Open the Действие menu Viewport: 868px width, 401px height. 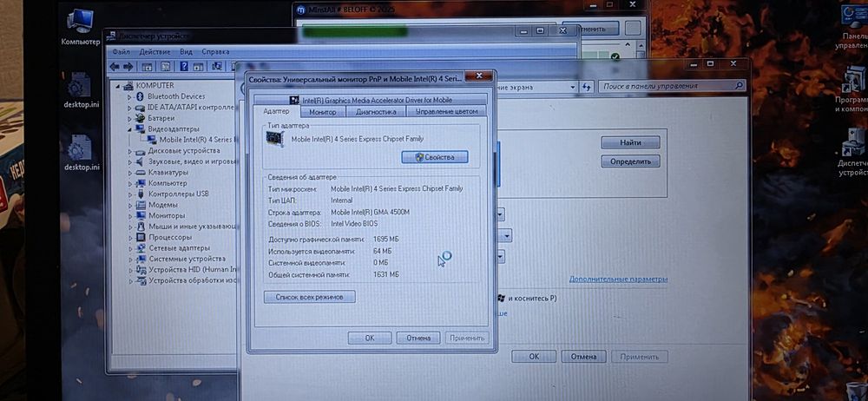tap(155, 51)
